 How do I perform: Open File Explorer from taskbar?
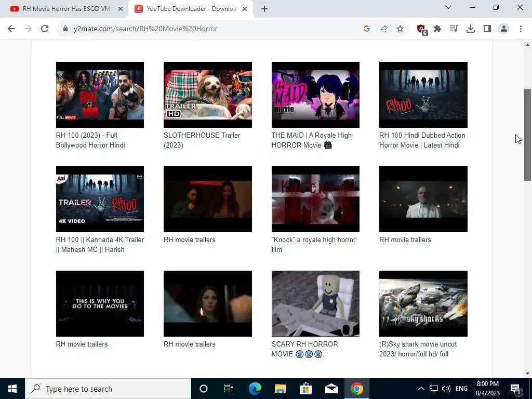(x=280, y=389)
